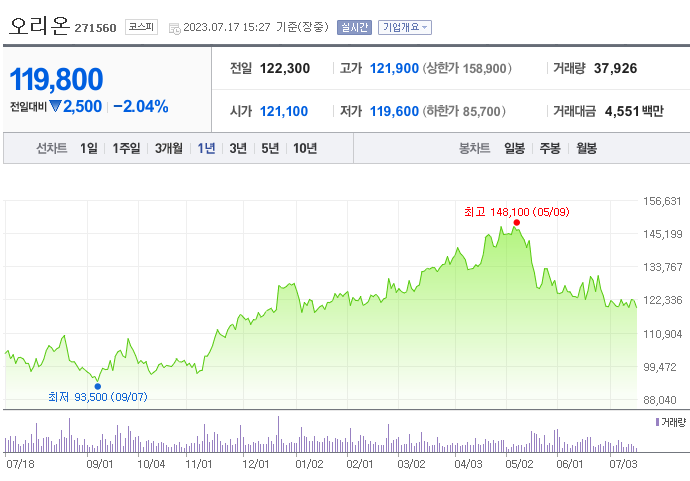690x481 pixels.
Task: Click the 오리온 stock name heading
Action: pyautogui.click(x=39, y=26)
